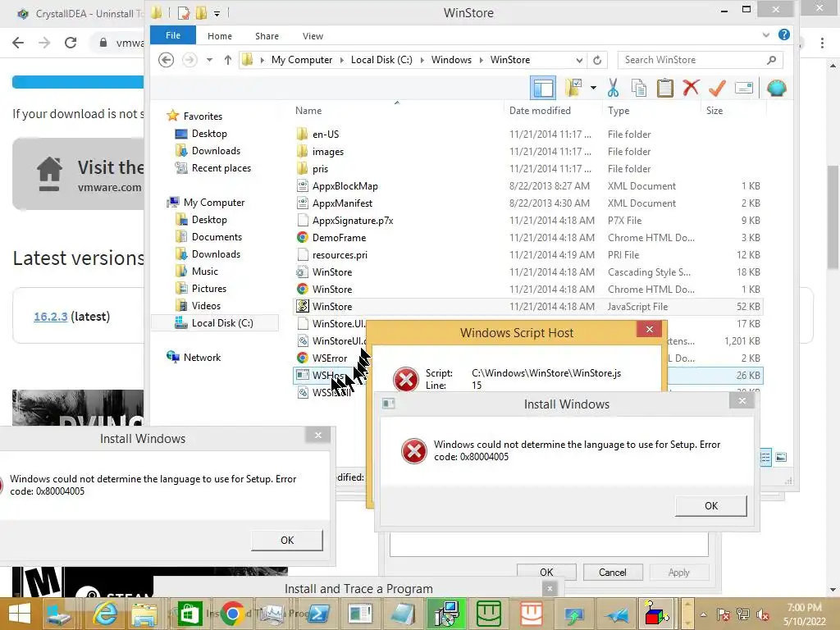Viewport: 840px width, 630px height.
Task: Switch to the Share ribbon tab
Action: (x=267, y=36)
